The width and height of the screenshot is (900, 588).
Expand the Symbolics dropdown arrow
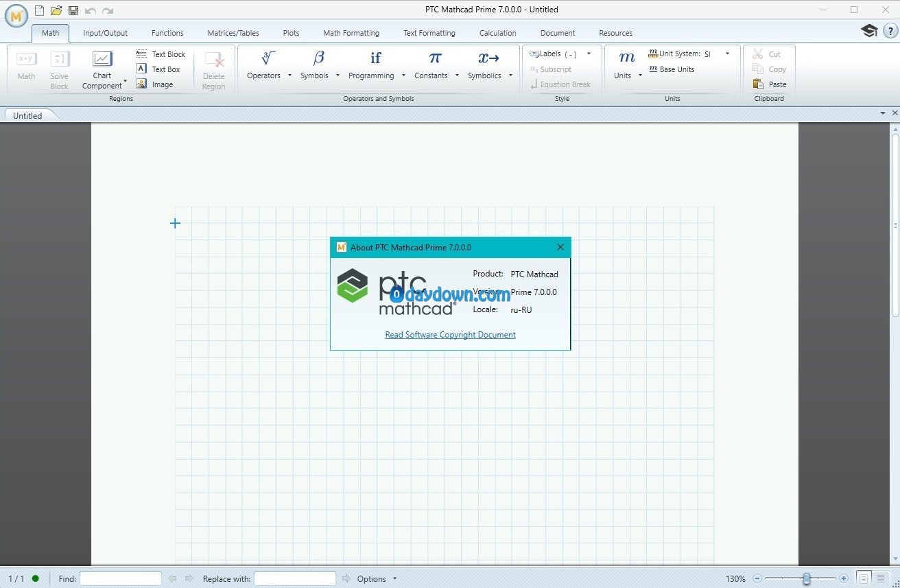pyautogui.click(x=510, y=75)
